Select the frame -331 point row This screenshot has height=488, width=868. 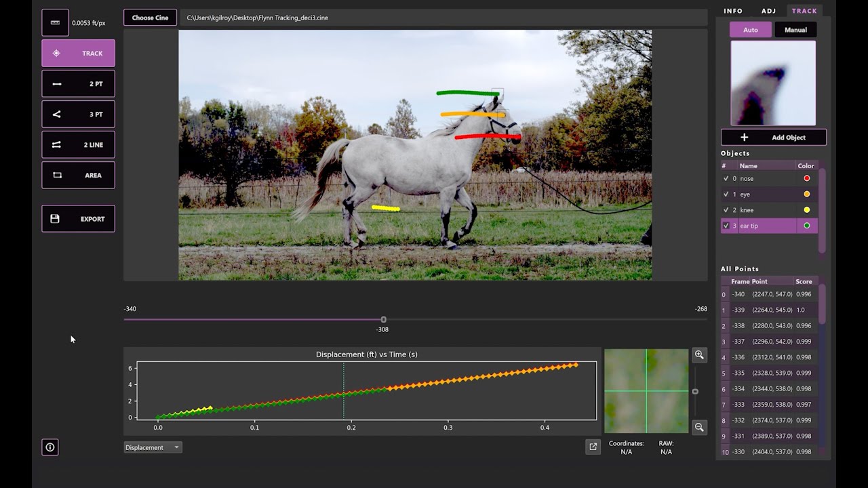[769, 436]
